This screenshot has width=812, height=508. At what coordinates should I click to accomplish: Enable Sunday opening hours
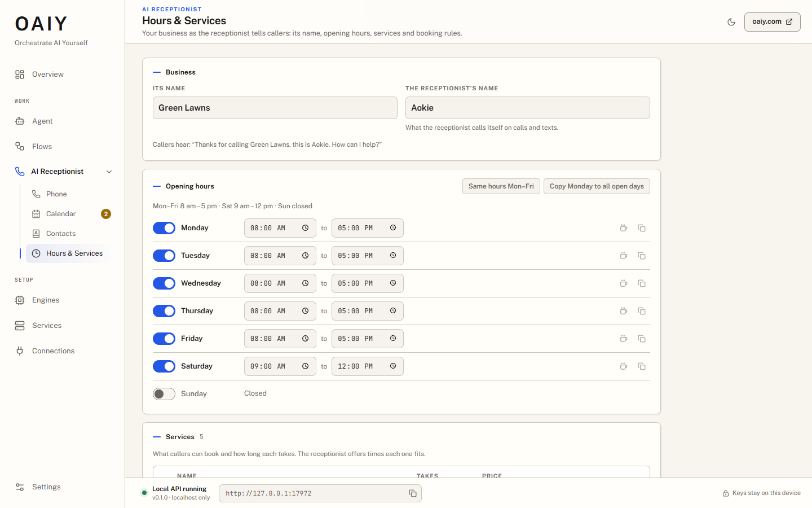164,394
